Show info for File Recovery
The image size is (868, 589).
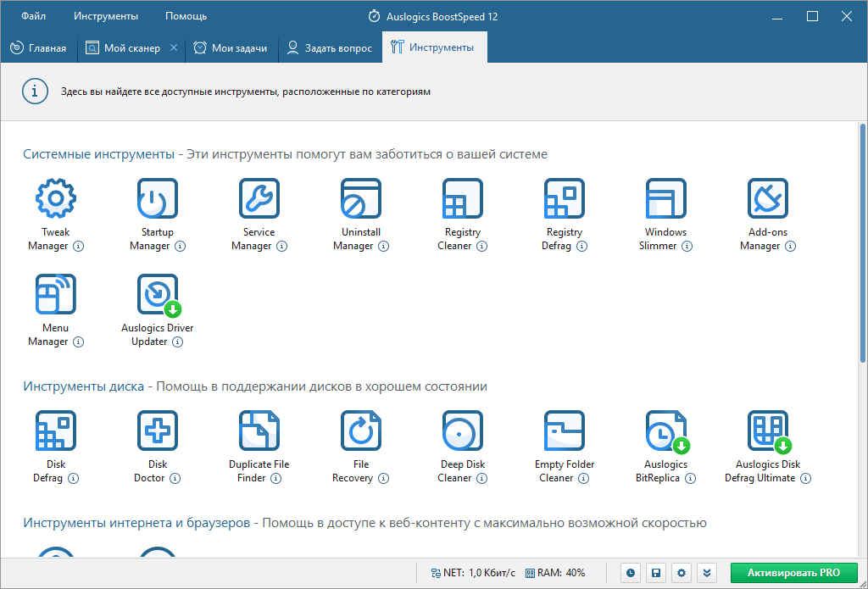[x=384, y=478]
